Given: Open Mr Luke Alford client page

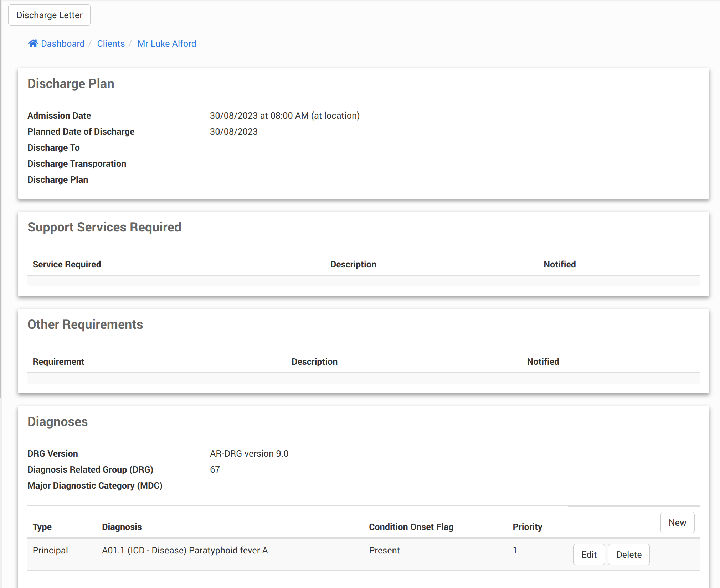Looking at the screenshot, I should coord(167,43).
